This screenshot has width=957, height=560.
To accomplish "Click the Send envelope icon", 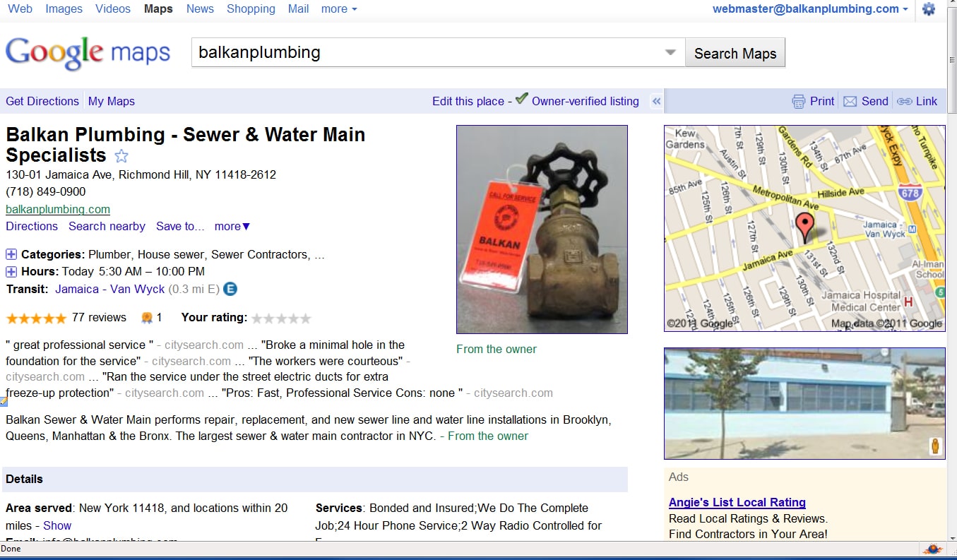I will pyautogui.click(x=850, y=102).
